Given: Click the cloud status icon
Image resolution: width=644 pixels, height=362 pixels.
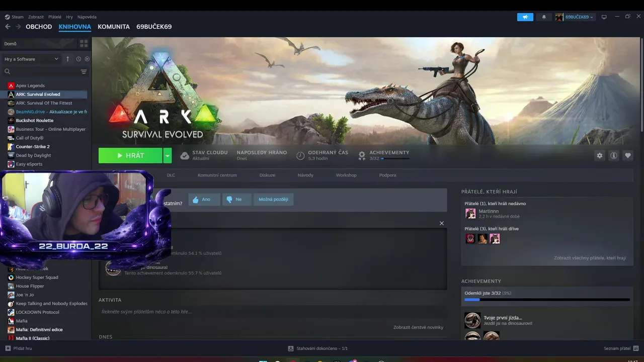Looking at the screenshot, I should [x=185, y=155].
